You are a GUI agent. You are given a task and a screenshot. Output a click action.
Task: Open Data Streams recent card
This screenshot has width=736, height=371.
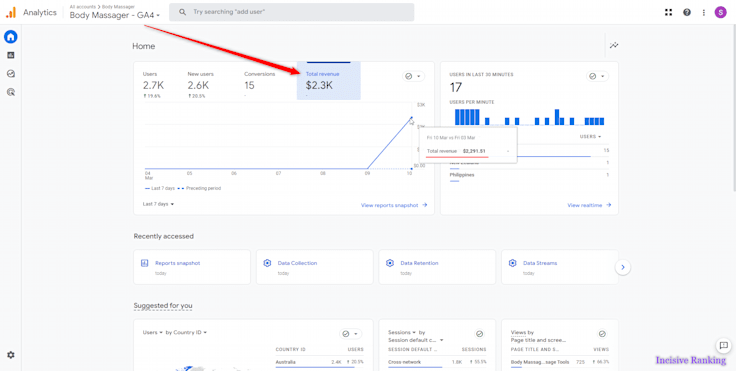coord(560,267)
